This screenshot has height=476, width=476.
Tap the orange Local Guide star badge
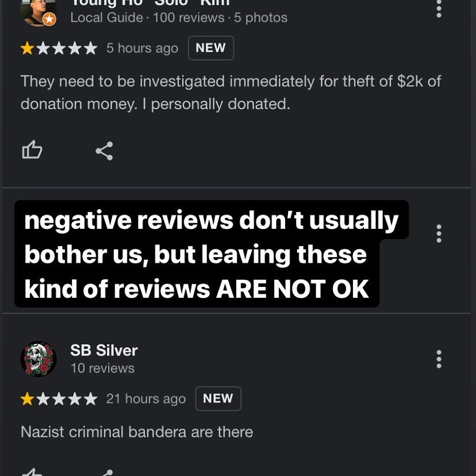tap(49, 20)
